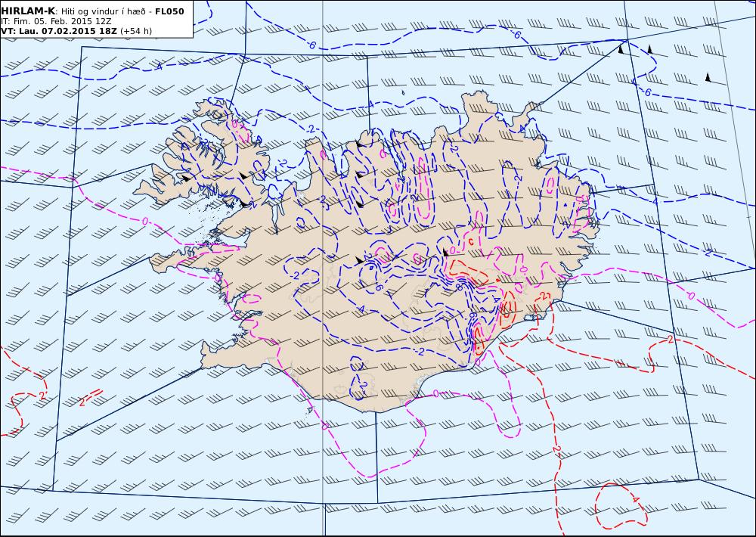Select the "FL050" flight level label
The image size is (756, 537).
tap(169, 11)
